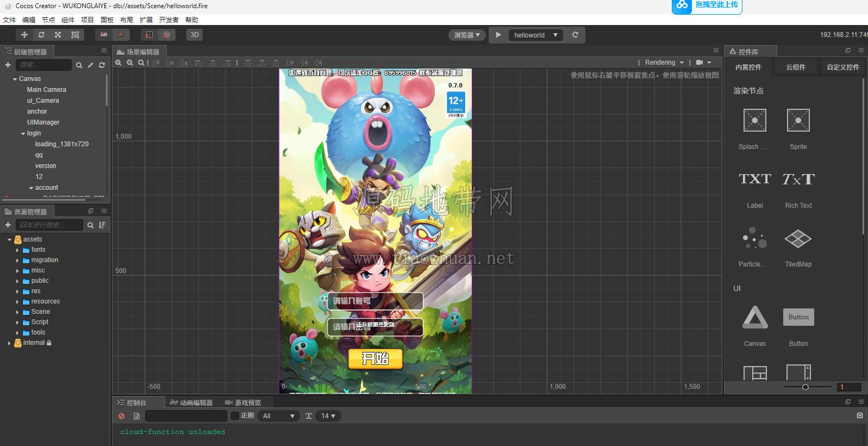Expand the fonts folder
The image size is (868, 446).
coord(17,250)
